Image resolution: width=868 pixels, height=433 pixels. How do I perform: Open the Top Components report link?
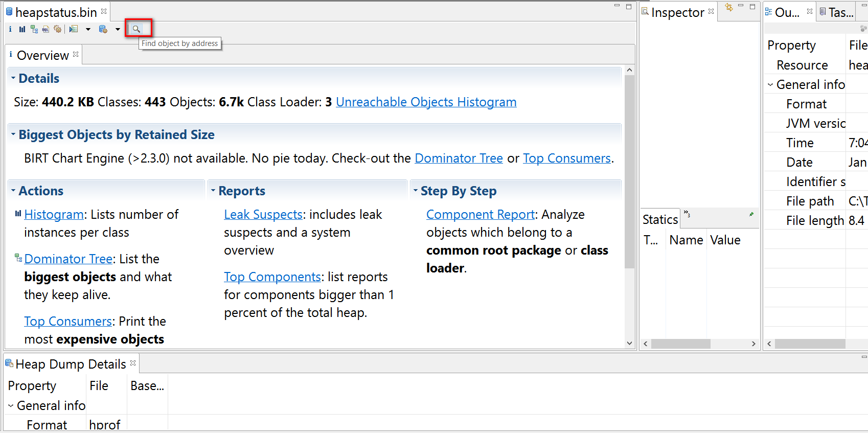tap(272, 277)
